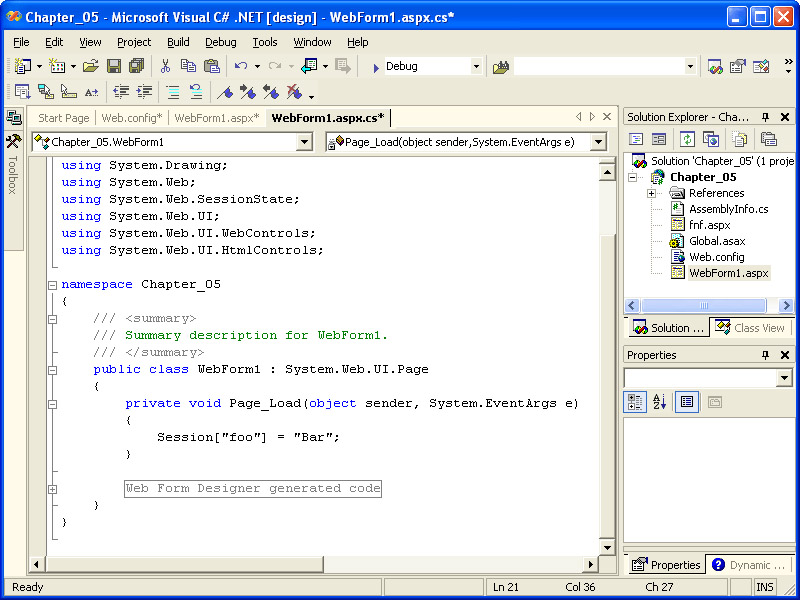
Task: Select Global.asax in Solution Explorer
Action: [x=716, y=241]
